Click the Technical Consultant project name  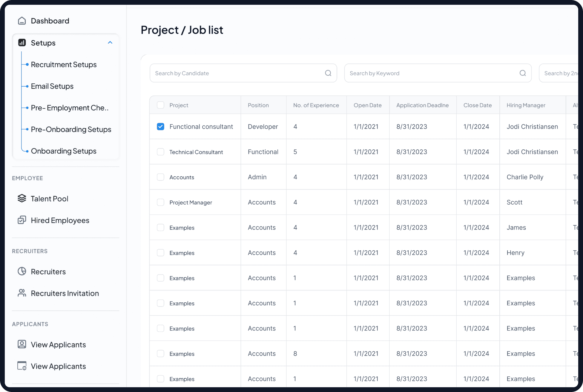196,152
